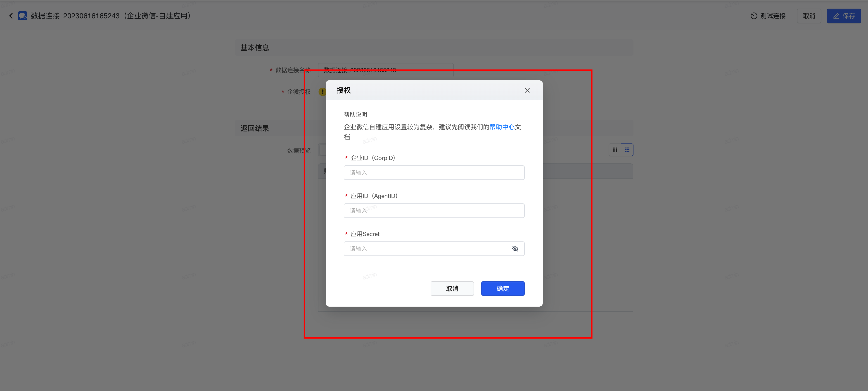868x391 pixels.
Task: Click the WeCom app icon beside the title
Action: coord(23,16)
